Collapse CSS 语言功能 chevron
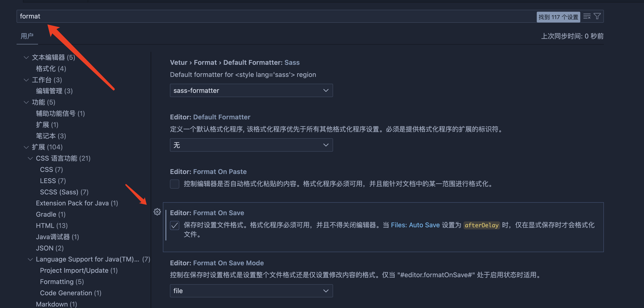The width and height of the screenshot is (644, 308). pyautogui.click(x=30, y=158)
